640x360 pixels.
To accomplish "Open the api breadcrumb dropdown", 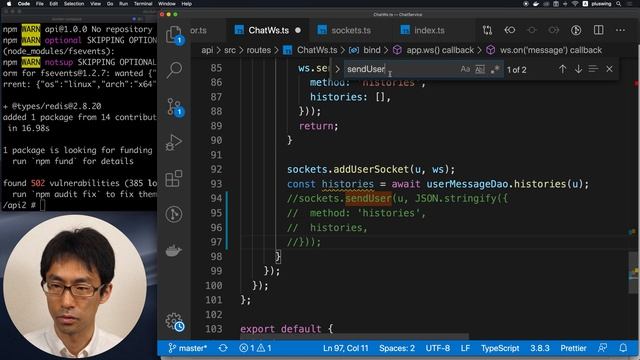I will 207,50.
